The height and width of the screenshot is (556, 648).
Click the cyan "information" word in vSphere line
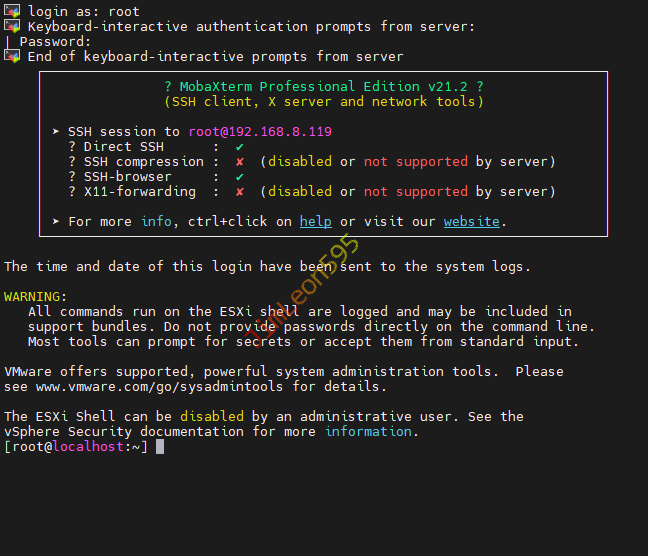(368, 432)
